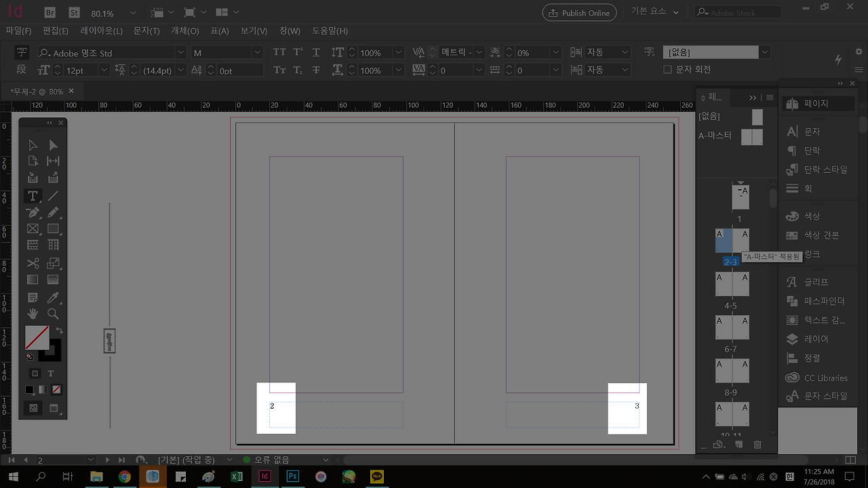Choose the Pen tool
This screenshot has width=868, height=488.
[33, 213]
